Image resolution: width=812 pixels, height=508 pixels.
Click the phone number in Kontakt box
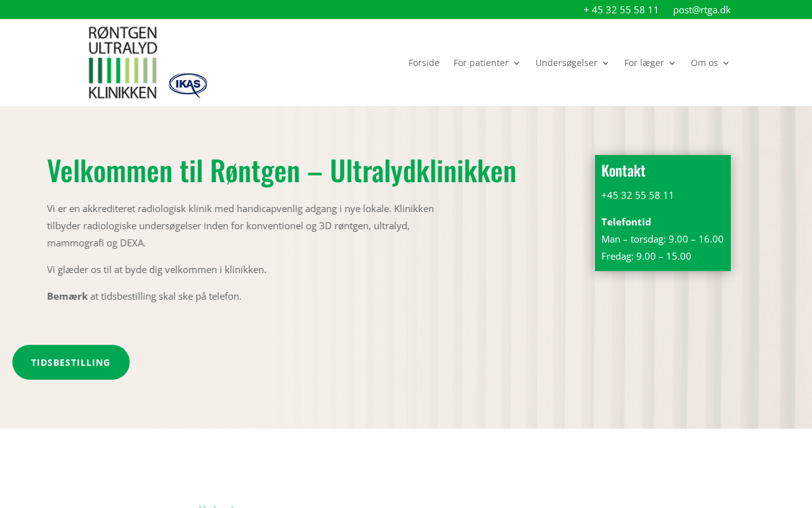pos(638,195)
